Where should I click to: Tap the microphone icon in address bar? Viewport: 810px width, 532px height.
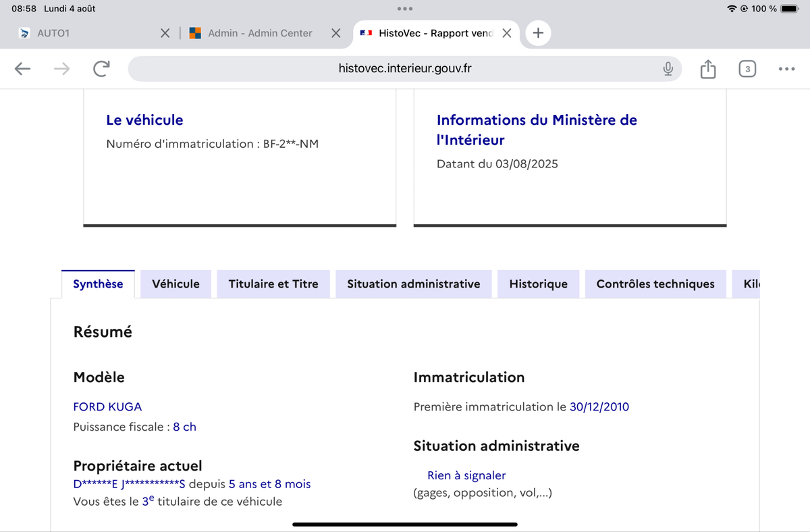(x=668, y=68)
